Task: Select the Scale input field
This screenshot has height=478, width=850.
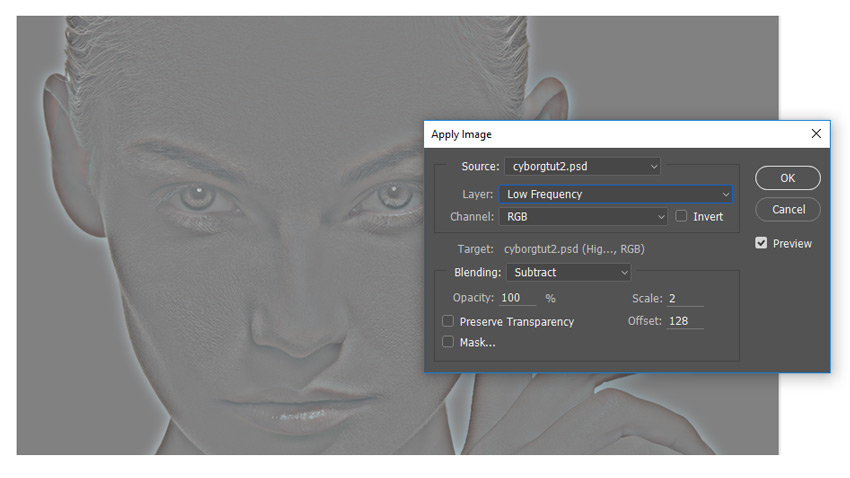Action: point(685,299)
